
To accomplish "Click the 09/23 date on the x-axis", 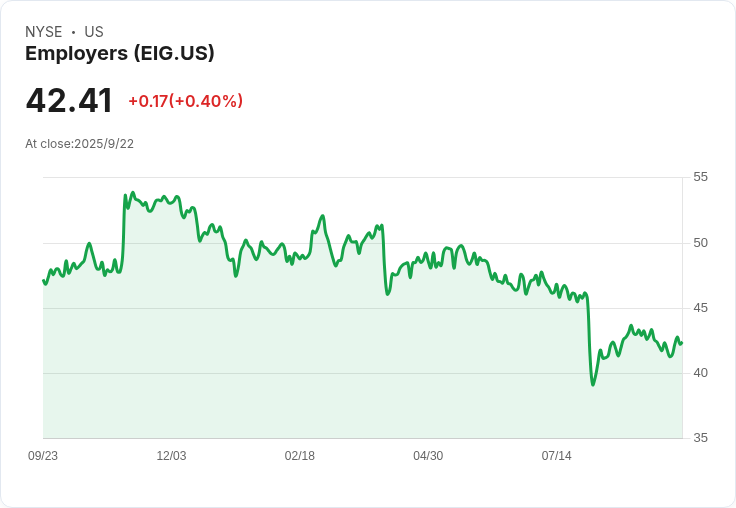I will coord(43,456).
